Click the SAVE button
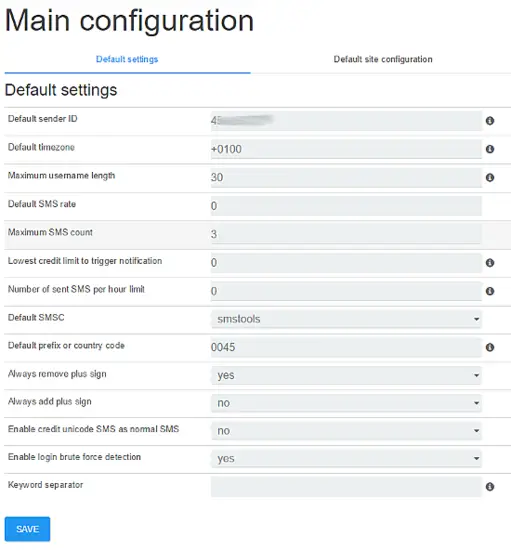The image size is (511, 550). (27, 529)
